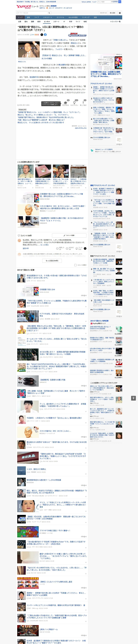Open 今田耕司 ギャラ article link

pyautogui.click(x=54, y=418)
